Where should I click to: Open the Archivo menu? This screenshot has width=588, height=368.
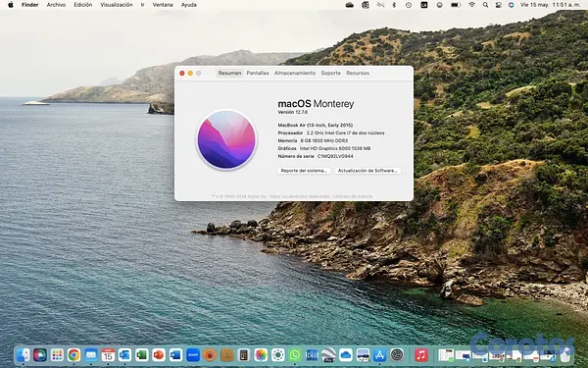[x=56, y=5]
